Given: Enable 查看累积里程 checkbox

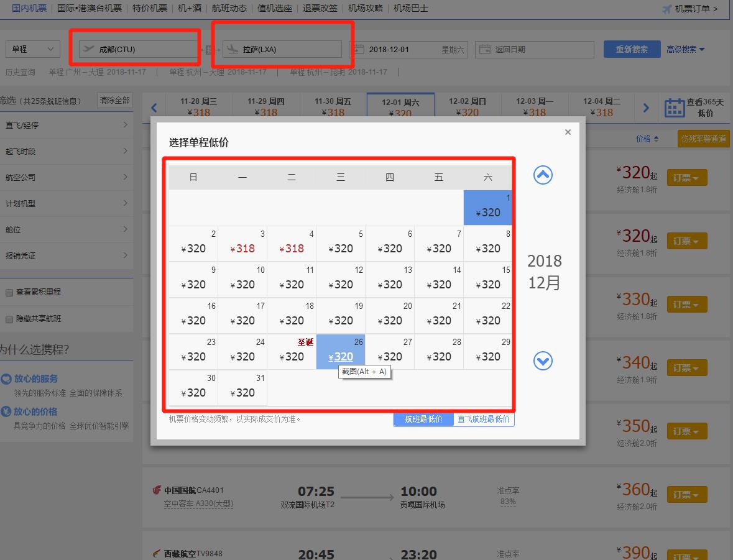Looking at the screenshot, I should click(9, 293).
